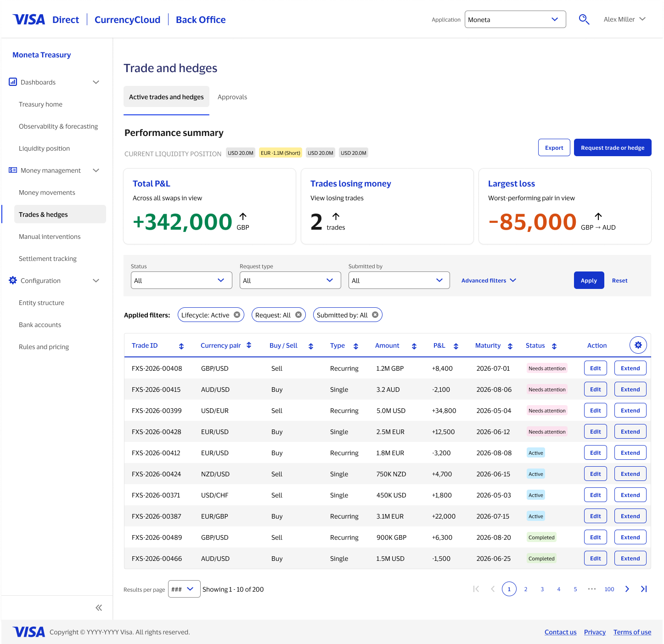Viewport: 664px width, 644px height.
Task: Sort by Status column sort icon
Action: 554,346
